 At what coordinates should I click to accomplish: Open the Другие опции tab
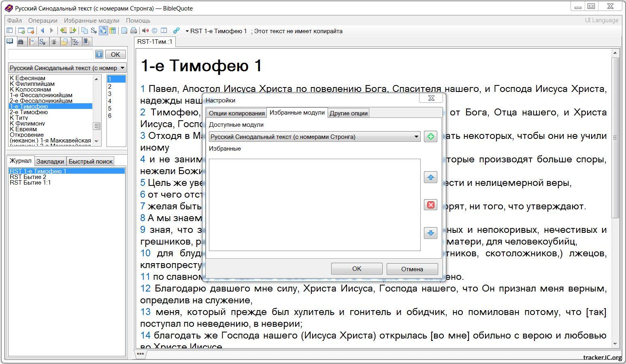(348, 113)
